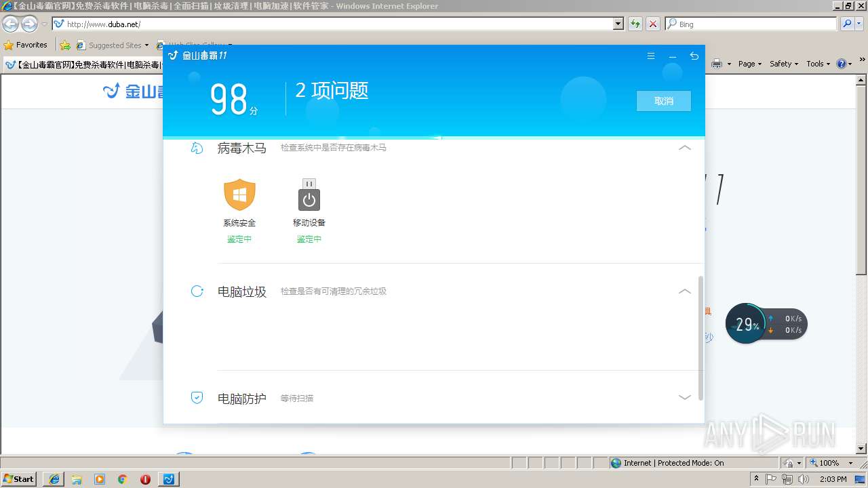Click the 检查系统中是否存在病毒木马 description
The width and height of the screenshot is (868, 488).
(334, 148)
